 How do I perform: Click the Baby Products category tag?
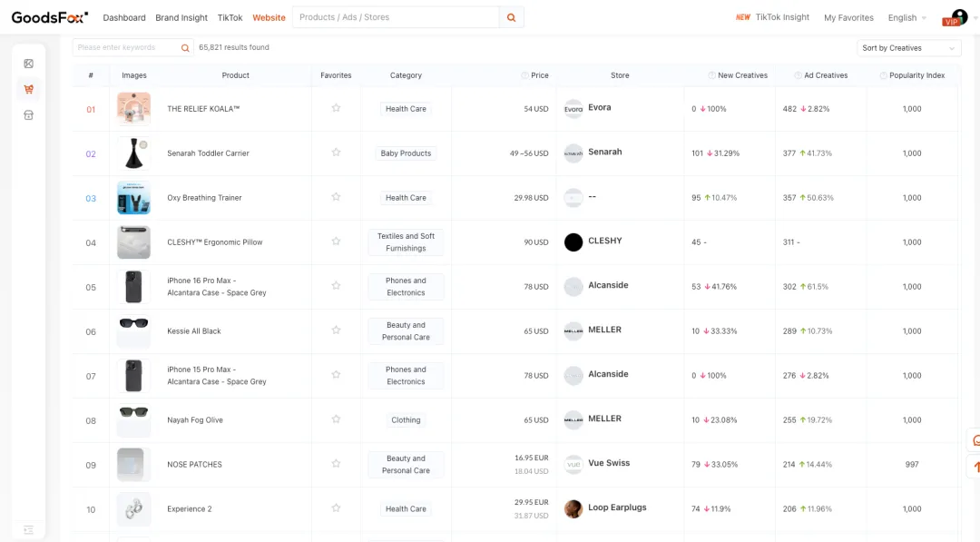(x=406, y=153)
